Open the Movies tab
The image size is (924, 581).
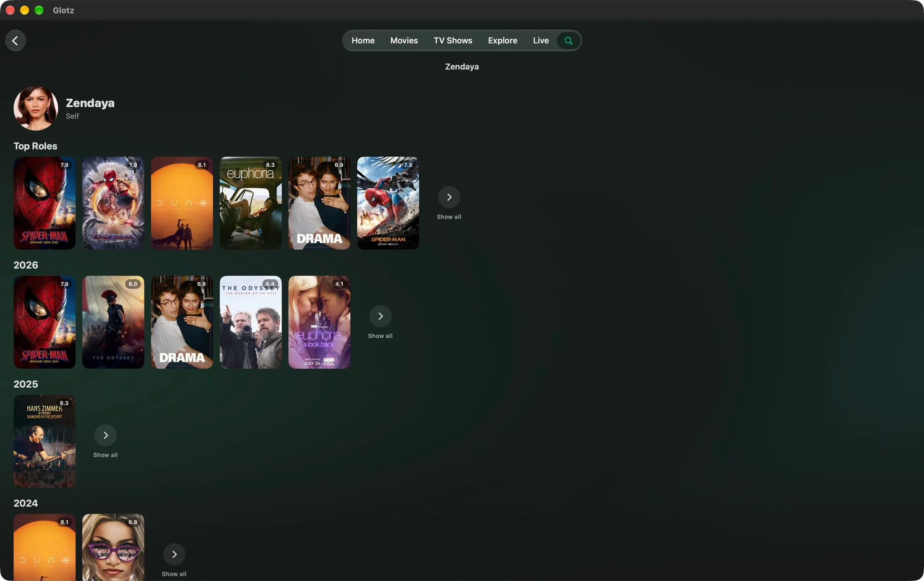pyautogui.click(x=404, y=41)
